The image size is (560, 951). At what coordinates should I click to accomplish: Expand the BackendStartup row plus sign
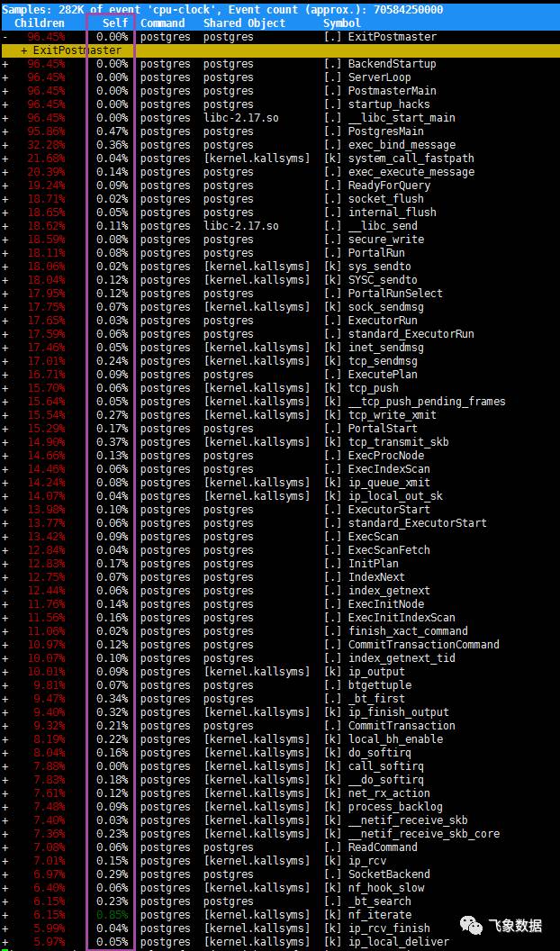(x=5, y=64)
